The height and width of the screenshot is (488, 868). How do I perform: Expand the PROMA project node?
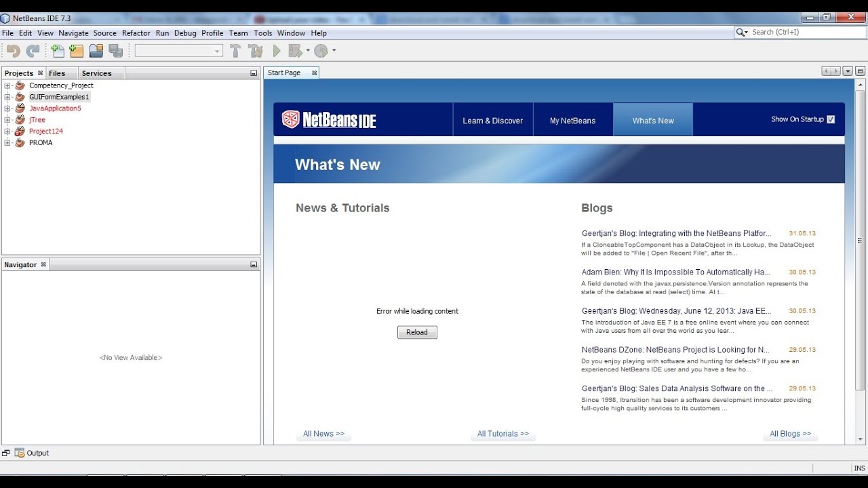[x=7, y=143]
